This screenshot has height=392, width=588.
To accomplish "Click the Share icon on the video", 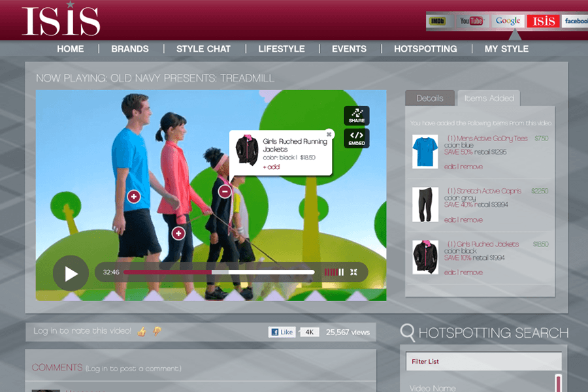I will tap(357, 116).
